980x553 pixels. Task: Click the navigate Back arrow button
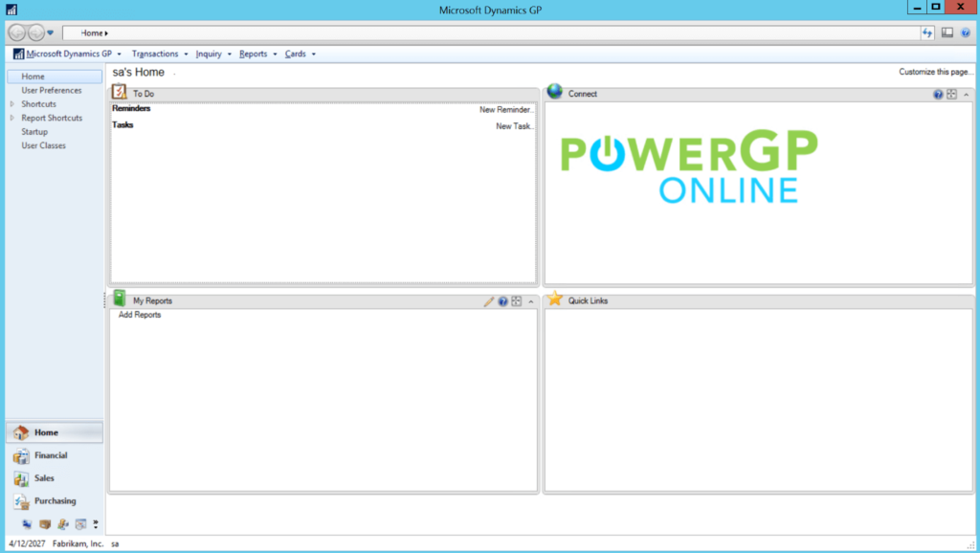coord(17,33)
